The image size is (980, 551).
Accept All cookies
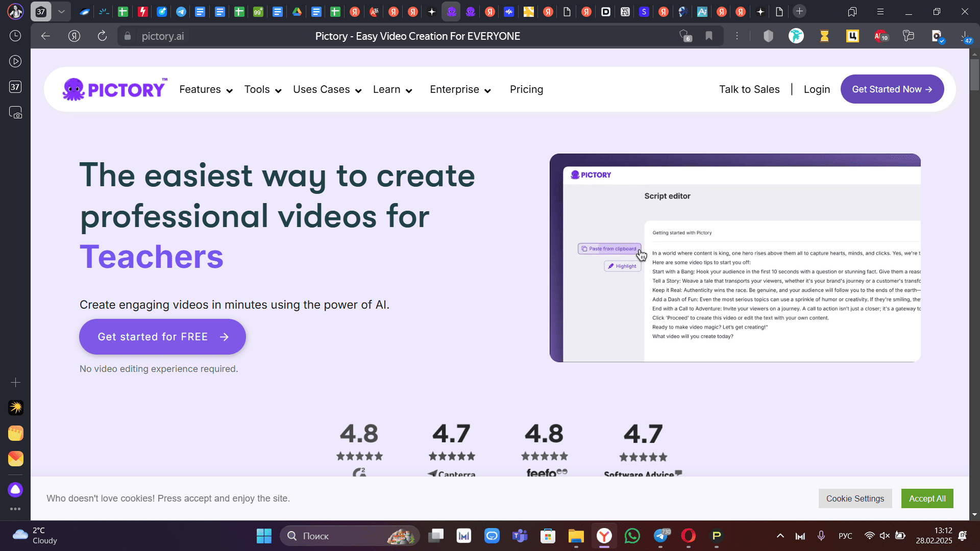point(927,498)
